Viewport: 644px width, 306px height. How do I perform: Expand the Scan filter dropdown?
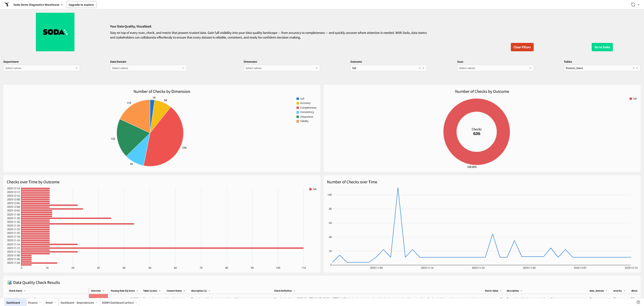[x=495, y=68]
